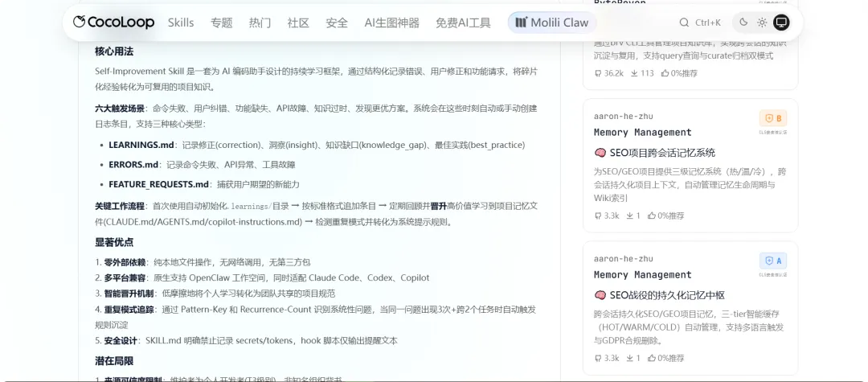Viewport: 868px width, 382px height.
Task: Click the 36.2k star count
Action: click(608, 73)
